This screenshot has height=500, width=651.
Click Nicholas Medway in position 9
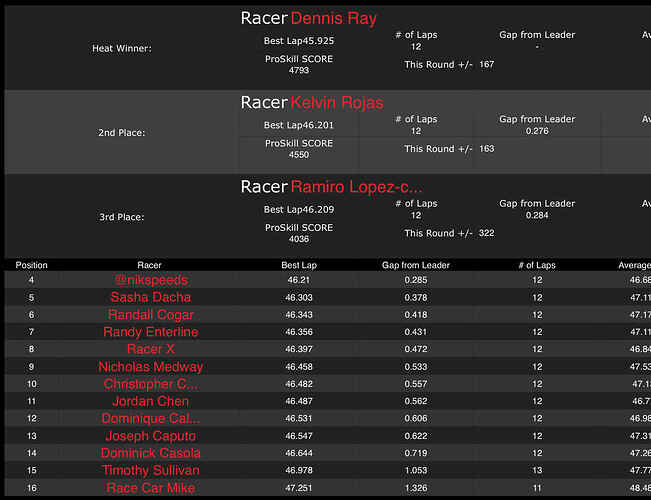150,367
